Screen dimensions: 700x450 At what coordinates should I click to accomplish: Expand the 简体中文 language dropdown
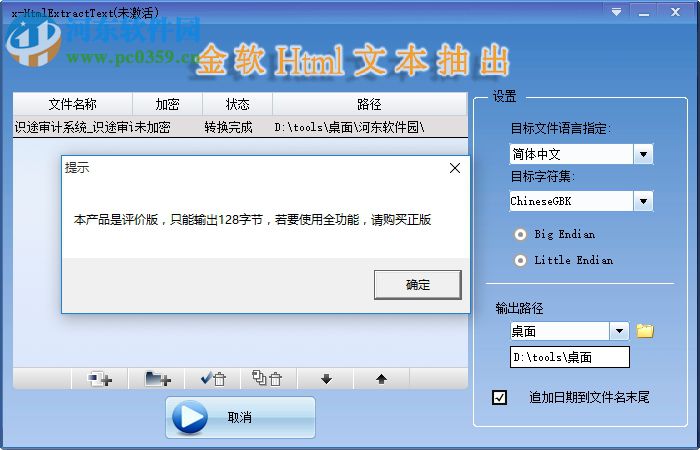[x=643, y=154]
